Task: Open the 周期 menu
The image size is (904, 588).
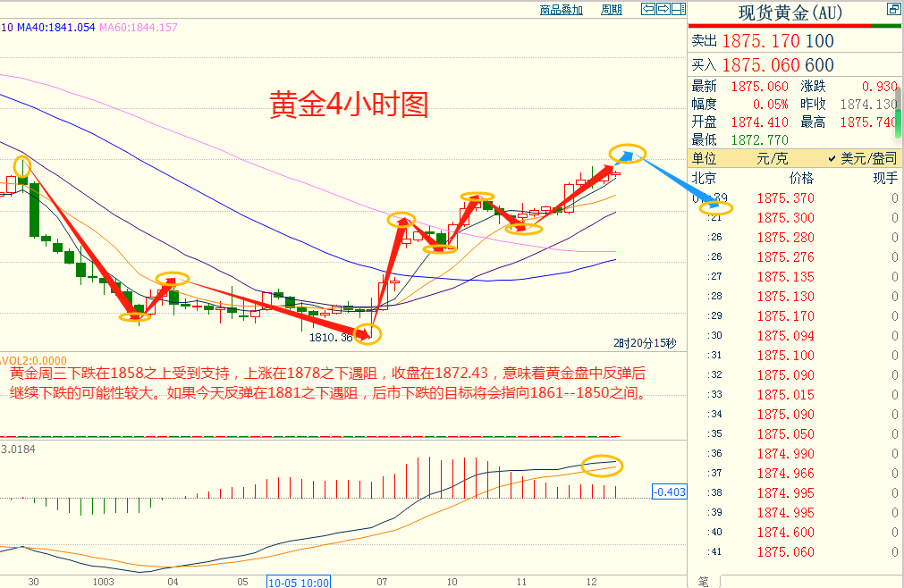Action: 610,8
